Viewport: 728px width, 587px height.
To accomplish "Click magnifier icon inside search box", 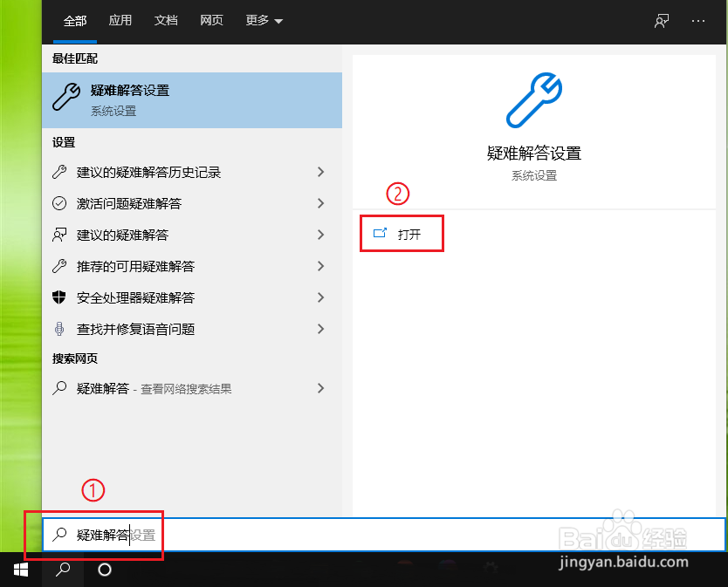I will (x=59, y=535).
